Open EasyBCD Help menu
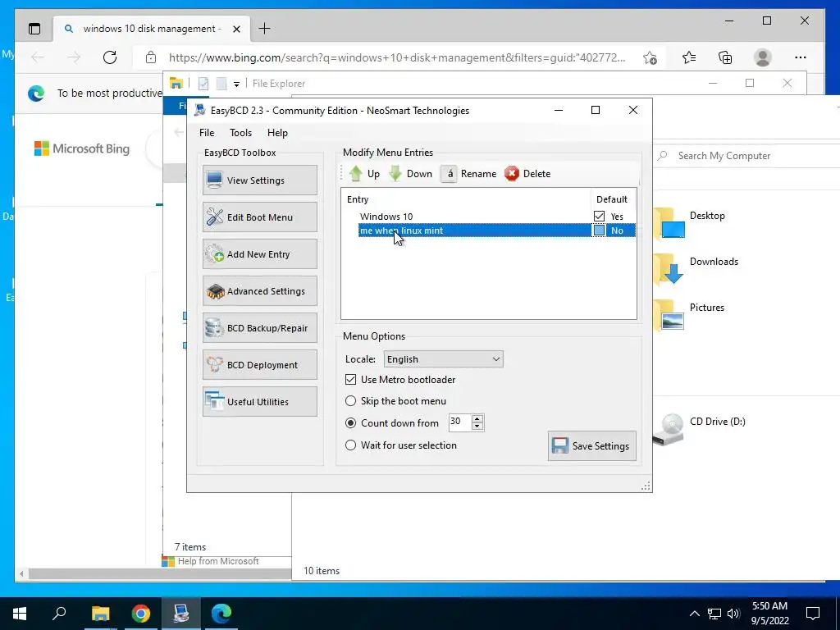Image resolution: width=840 pixels, height=630 pixels. tap(277, 133)
